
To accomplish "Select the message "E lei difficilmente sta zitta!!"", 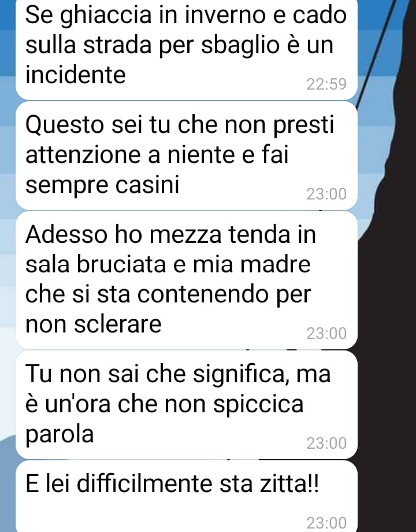I will (187, 496).
